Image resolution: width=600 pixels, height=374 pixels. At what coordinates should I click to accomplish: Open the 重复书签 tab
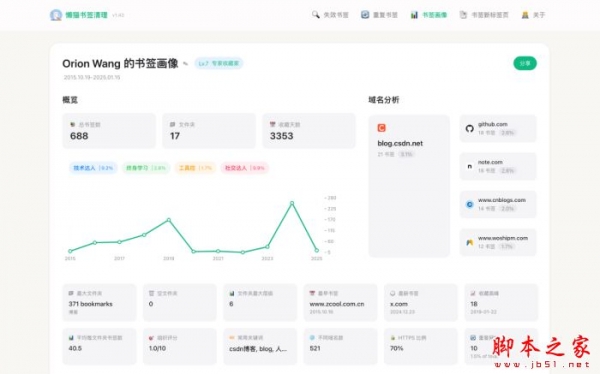point(379,15)
